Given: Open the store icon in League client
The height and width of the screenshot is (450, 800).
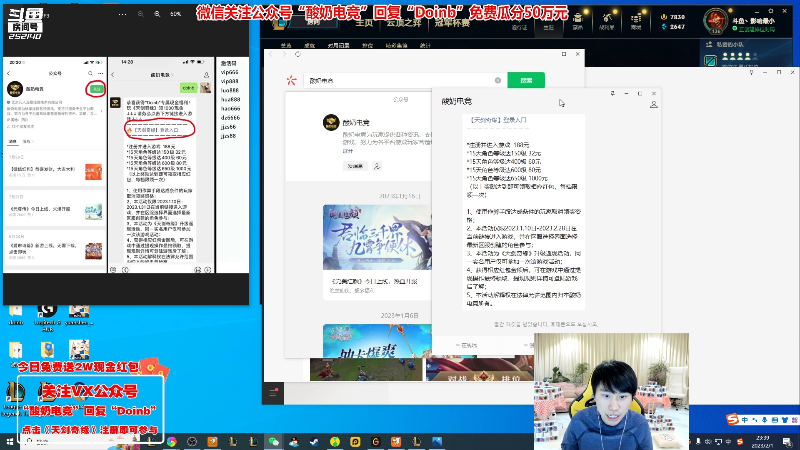Looking at the screenshot, I should [x=636, y=20].
